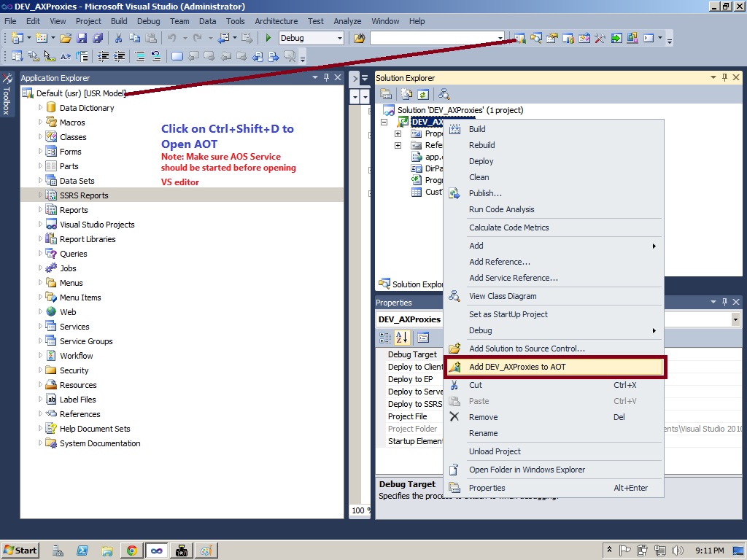Click the Decrease Line Indent icon
The image size is (747, 560).
(x=103, y=57)
